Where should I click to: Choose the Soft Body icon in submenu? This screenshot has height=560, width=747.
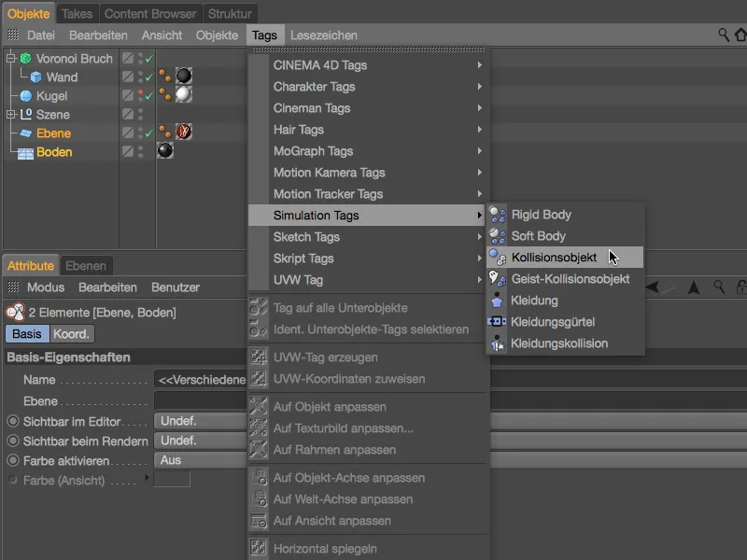pos(498,236)
